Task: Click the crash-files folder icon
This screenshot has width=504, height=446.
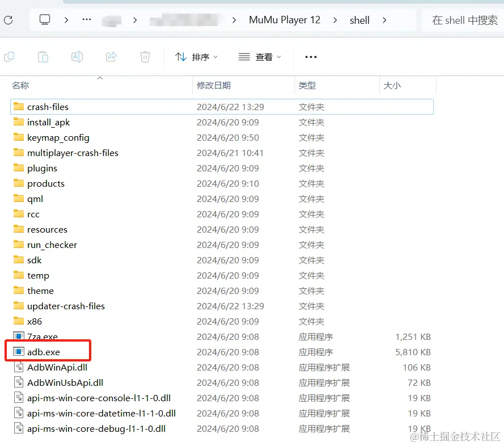Action: coord(19,107)
